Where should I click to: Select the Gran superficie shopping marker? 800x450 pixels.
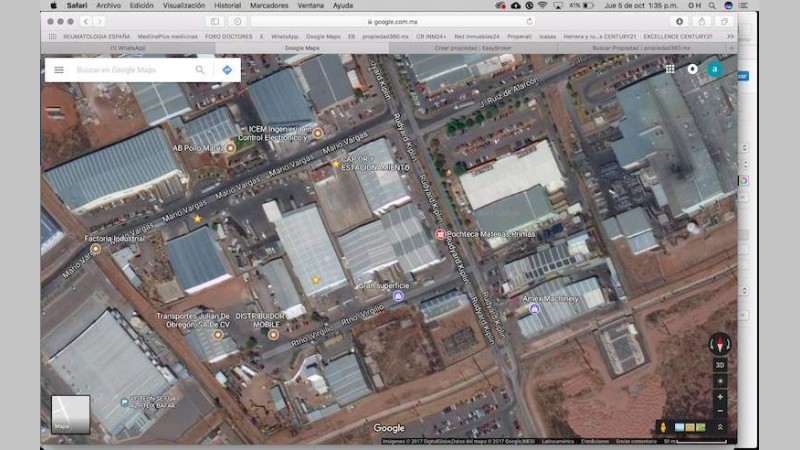(x=398, y=296)
